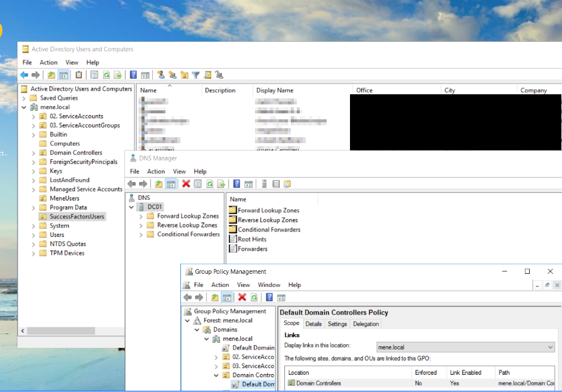Switch to the Delegation tab

tap(366, 324)
